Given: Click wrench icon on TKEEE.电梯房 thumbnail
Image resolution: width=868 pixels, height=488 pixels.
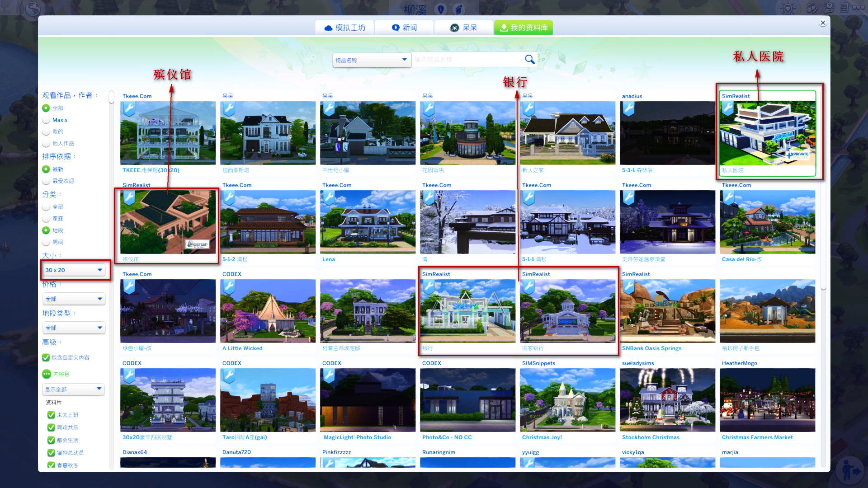Looking at the screenshot, I should pos(129,109).
